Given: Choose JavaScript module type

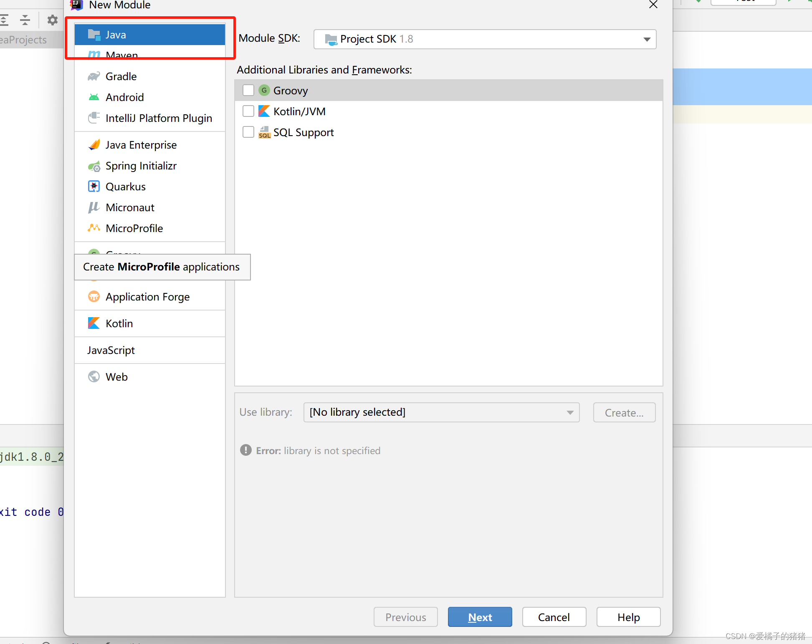Looking at the screenshot, I should pos(111,350).
